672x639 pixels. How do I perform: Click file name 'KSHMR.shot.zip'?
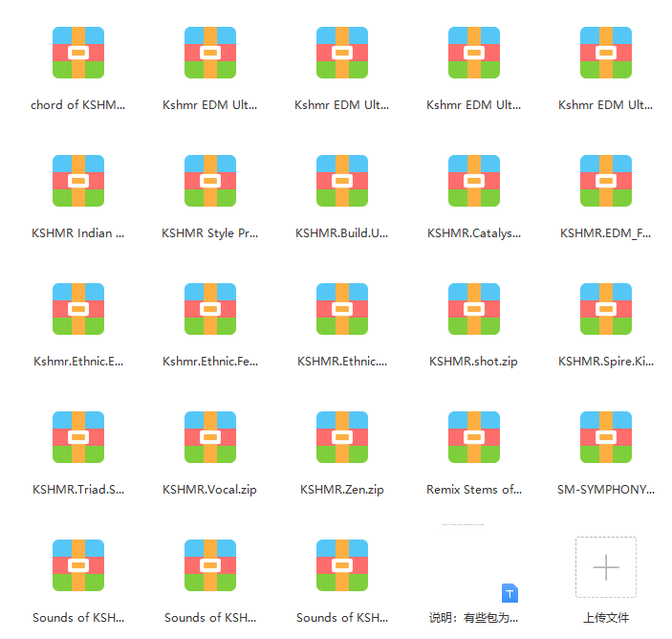[x=473, y=362]
